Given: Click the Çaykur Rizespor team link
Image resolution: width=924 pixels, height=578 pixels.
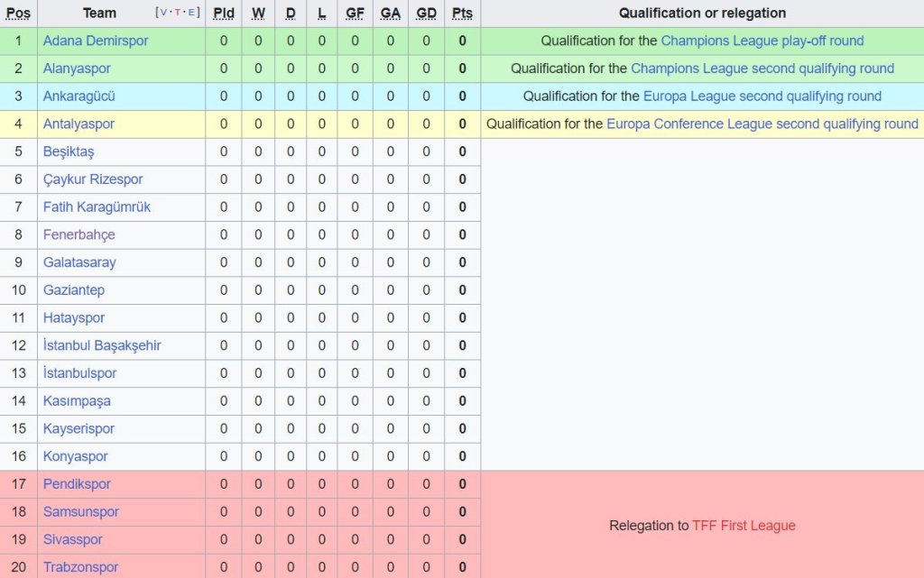Looking at the screenshot, I should pos(93,179).
